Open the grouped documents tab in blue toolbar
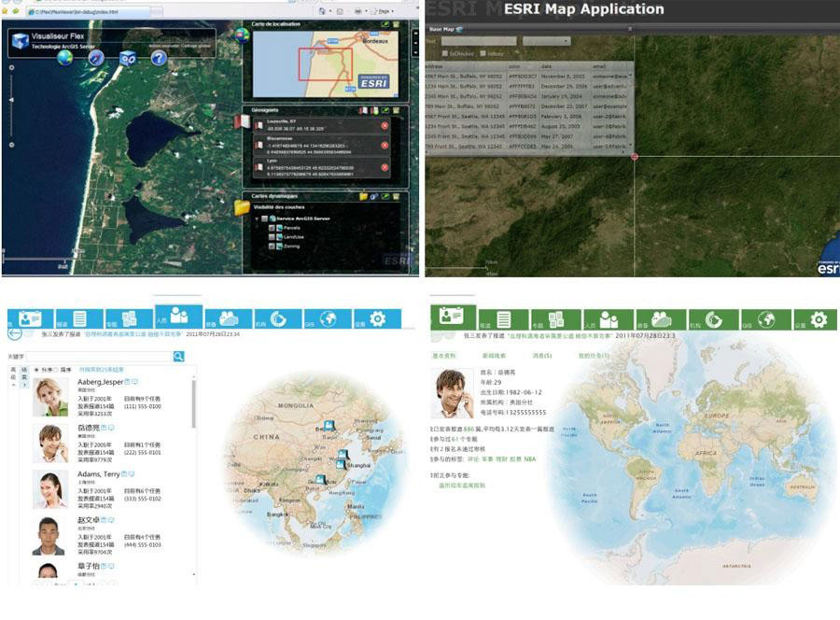The height and width of the screenshot is (620, 840). [x=129, y=318]
